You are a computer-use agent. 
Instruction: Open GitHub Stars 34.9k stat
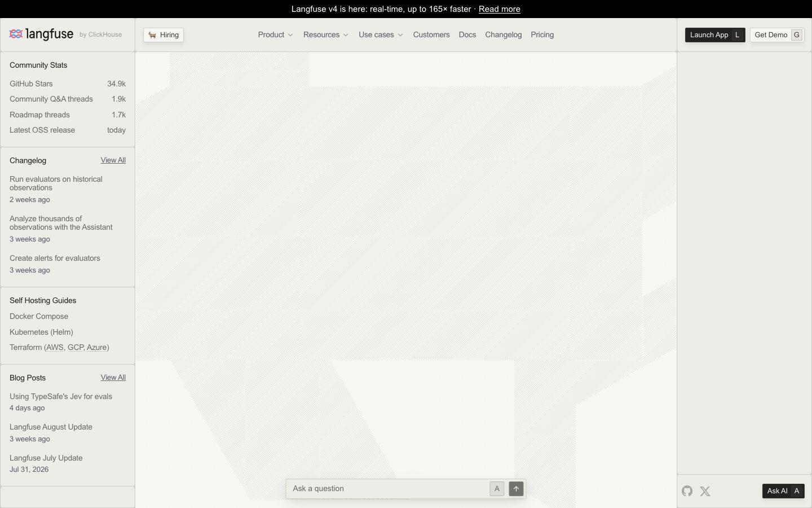(68, 84)
